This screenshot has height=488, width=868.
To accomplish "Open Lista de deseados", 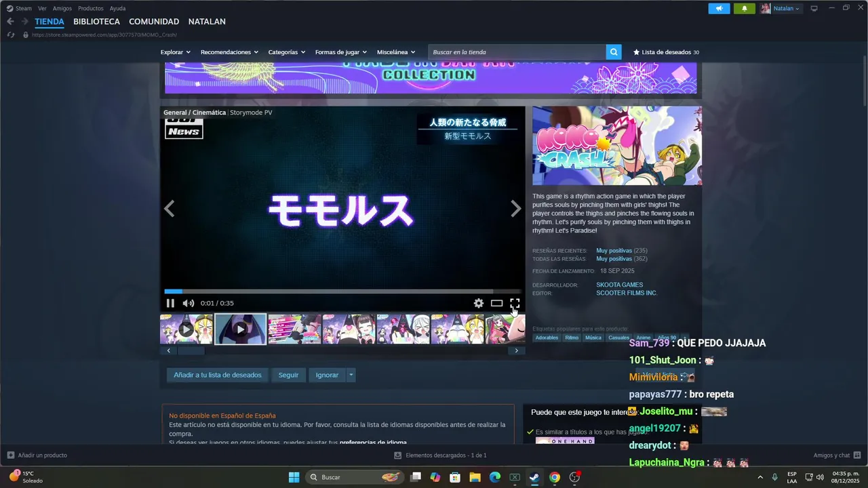I will click(x=666, y=52).
